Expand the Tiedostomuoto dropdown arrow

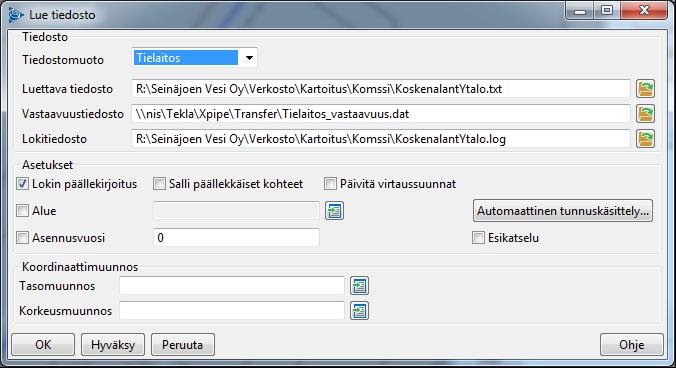[249, 58]
